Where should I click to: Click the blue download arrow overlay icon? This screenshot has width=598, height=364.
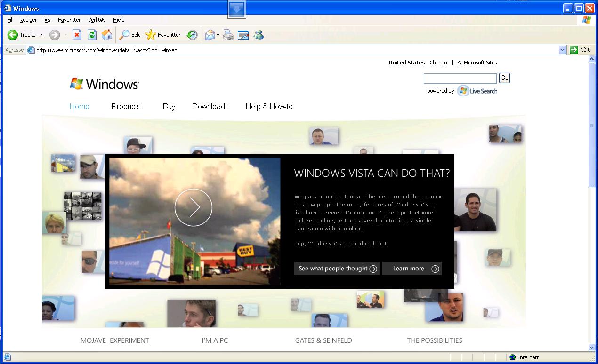(237, 9)
